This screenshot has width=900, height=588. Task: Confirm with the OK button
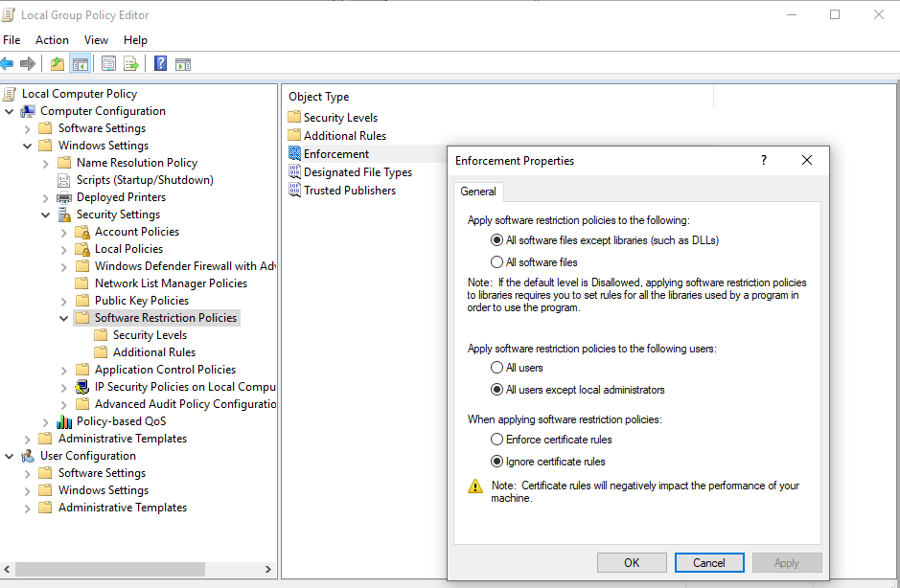point(632,563)
